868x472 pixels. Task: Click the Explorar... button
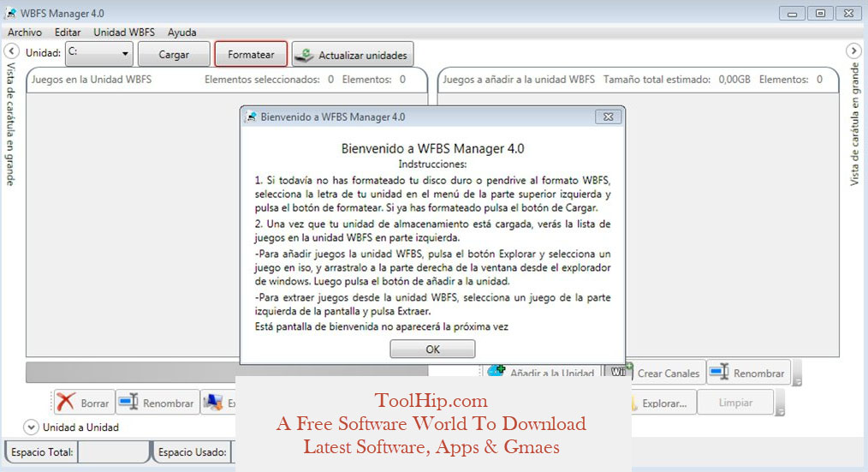[663, 403]
